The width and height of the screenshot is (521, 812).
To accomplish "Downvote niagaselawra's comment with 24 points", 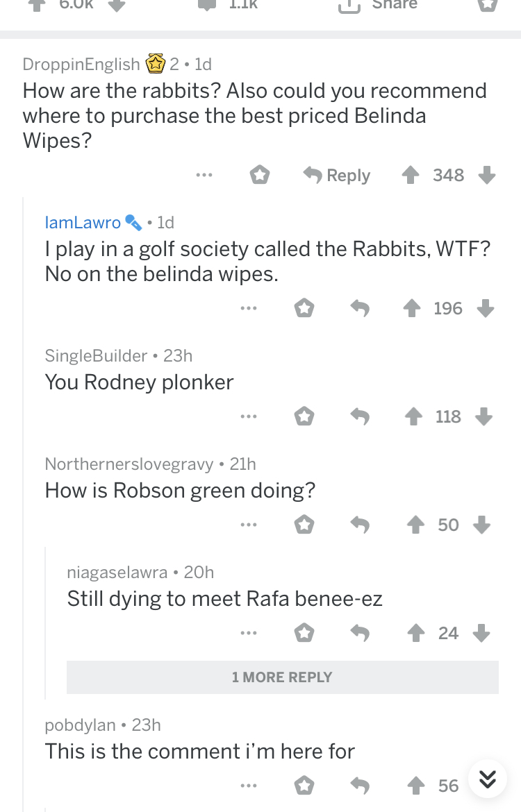I will click(x=483, y=633).
